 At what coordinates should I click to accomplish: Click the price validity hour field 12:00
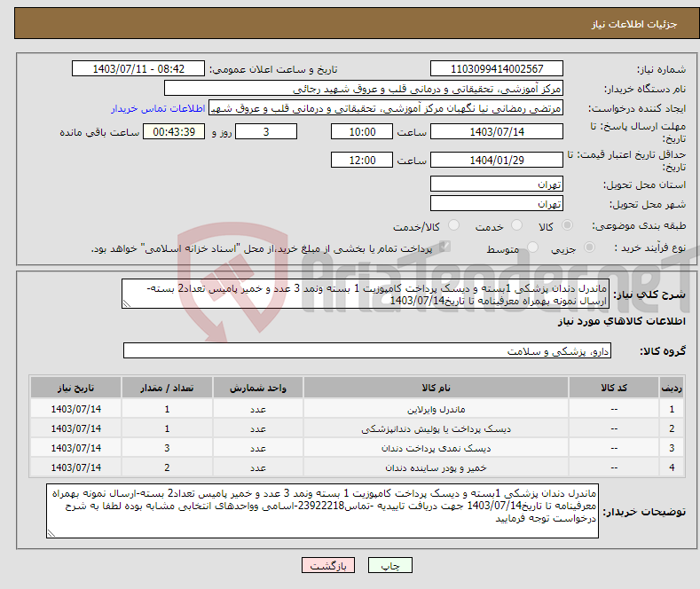(362, 160)
